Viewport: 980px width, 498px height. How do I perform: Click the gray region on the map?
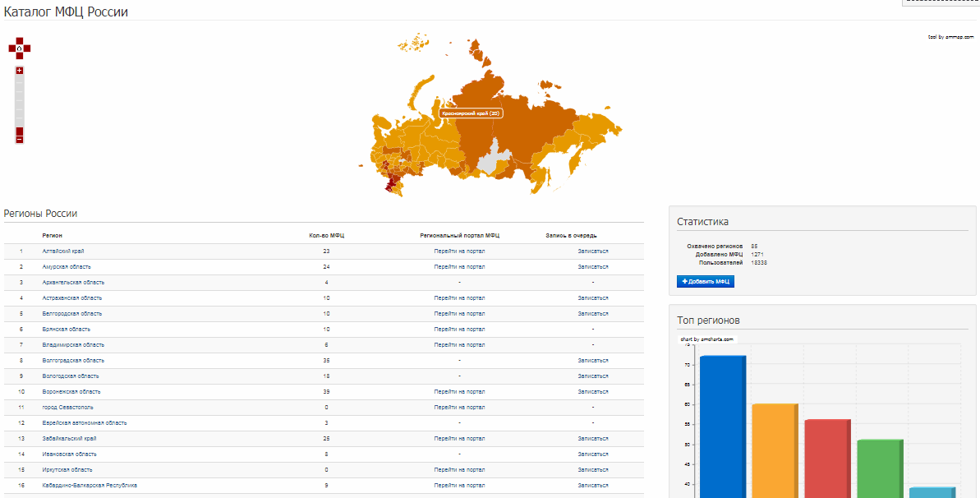491,160
